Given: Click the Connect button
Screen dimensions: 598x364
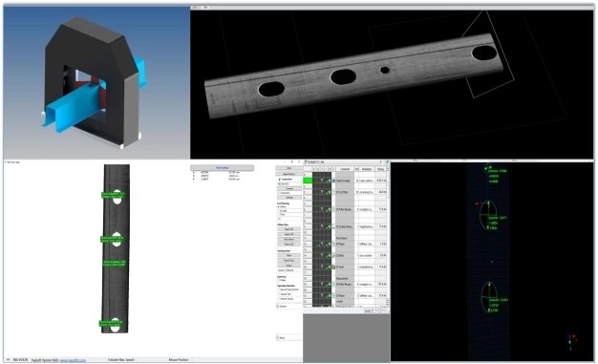Looking at the screenshot, I should tap(289, 188).
